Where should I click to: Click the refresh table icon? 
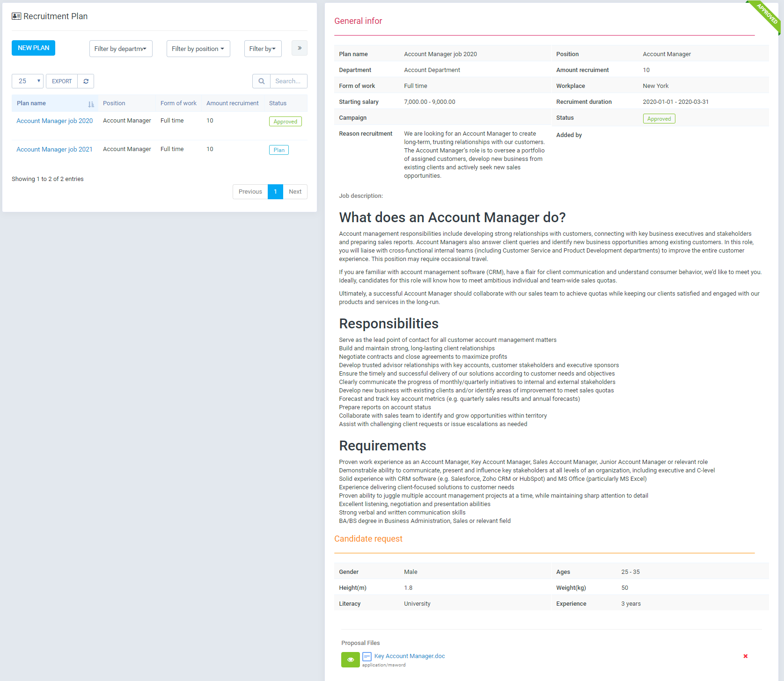(86, 81)
